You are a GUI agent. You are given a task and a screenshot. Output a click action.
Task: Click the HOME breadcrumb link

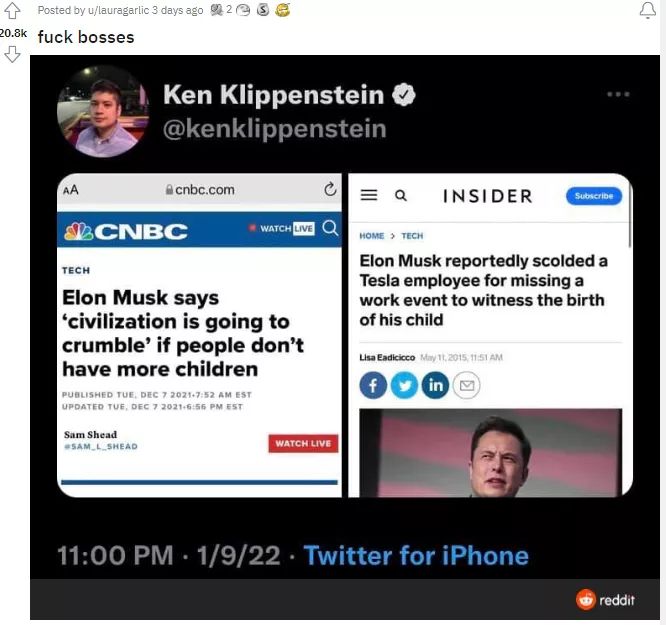coord(372,236)
